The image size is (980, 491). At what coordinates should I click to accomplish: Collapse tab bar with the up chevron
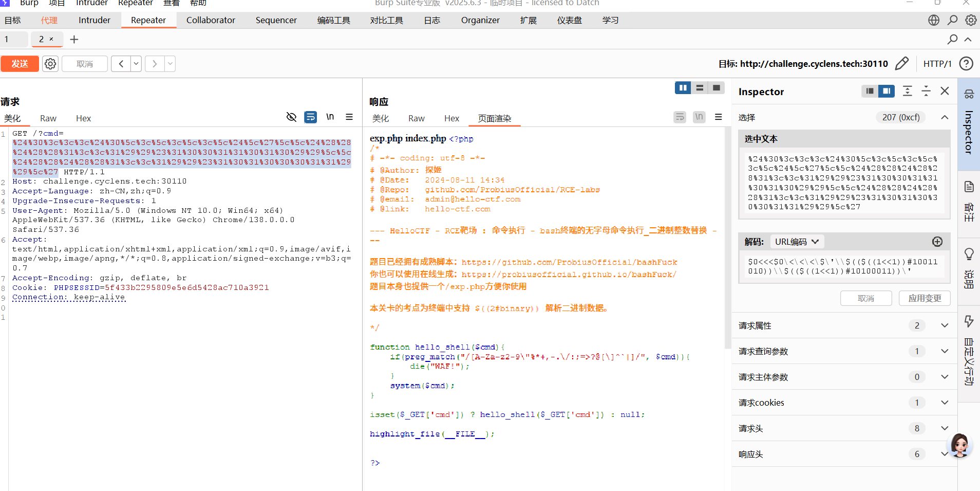click(968, 40)
